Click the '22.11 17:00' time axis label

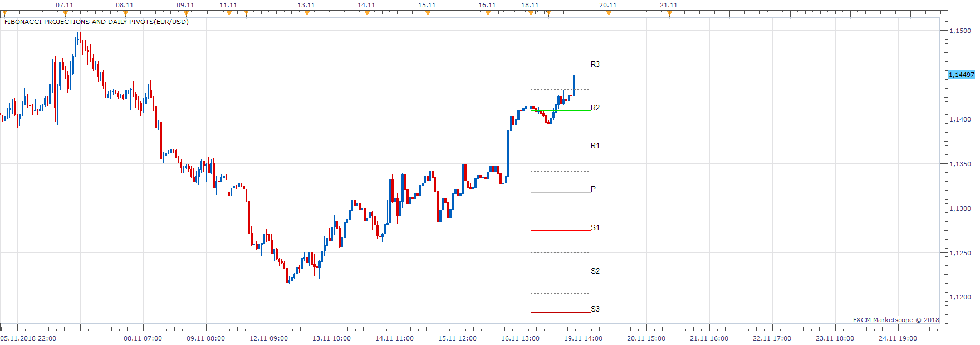pos(772,338)
